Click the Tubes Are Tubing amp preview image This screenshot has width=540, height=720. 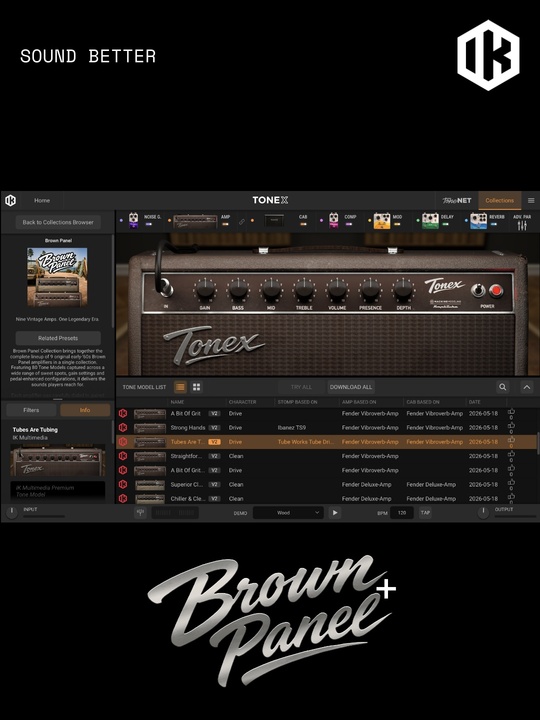tap(57, 460)
